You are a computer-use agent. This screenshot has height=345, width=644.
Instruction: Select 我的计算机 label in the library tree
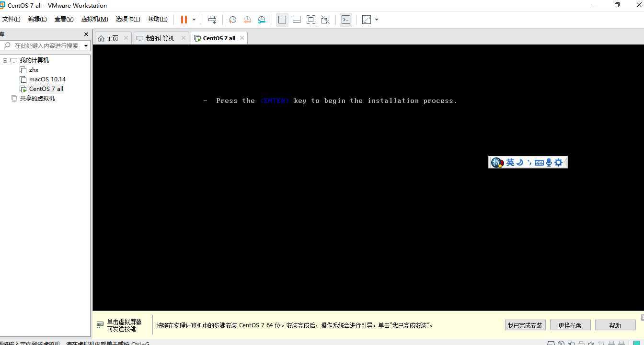34,60
